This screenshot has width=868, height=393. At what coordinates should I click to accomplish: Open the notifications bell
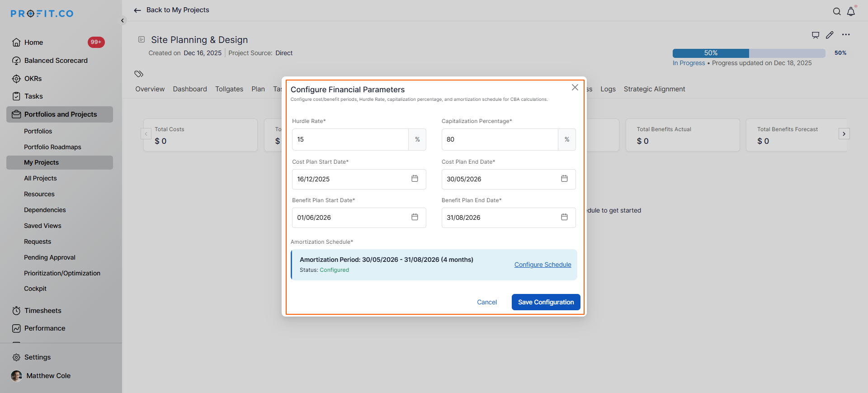point(851,12)
